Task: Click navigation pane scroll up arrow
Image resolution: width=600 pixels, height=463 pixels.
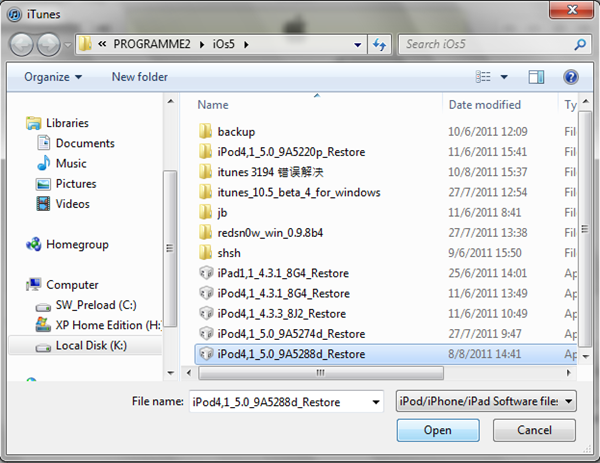Action: [x=171, y=101]
